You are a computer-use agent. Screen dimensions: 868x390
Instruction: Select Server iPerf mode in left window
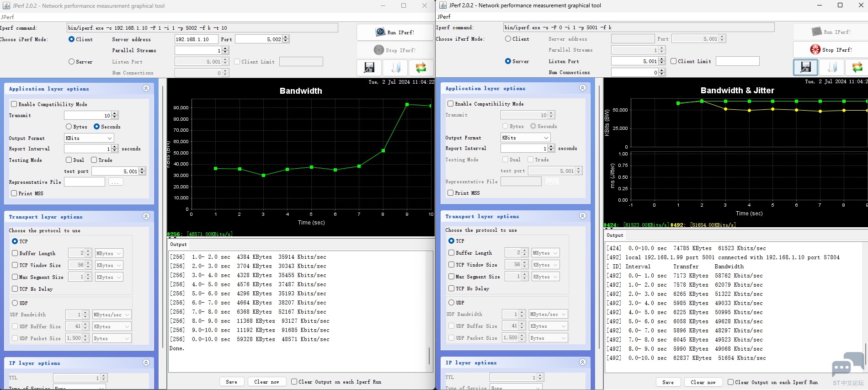pos(71,62)
